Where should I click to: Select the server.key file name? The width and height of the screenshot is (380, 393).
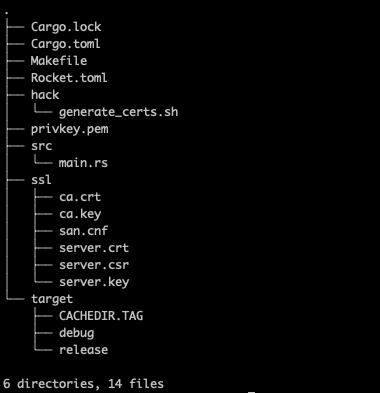pos(94,282)
